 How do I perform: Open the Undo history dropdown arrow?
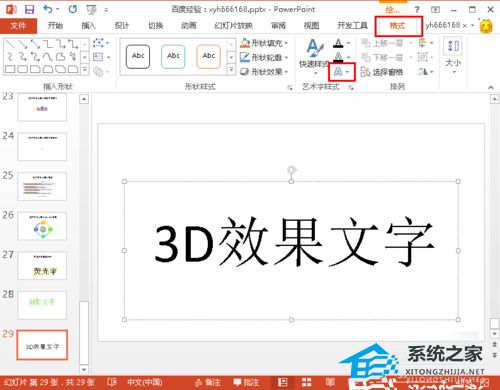[x=58, y=10]
